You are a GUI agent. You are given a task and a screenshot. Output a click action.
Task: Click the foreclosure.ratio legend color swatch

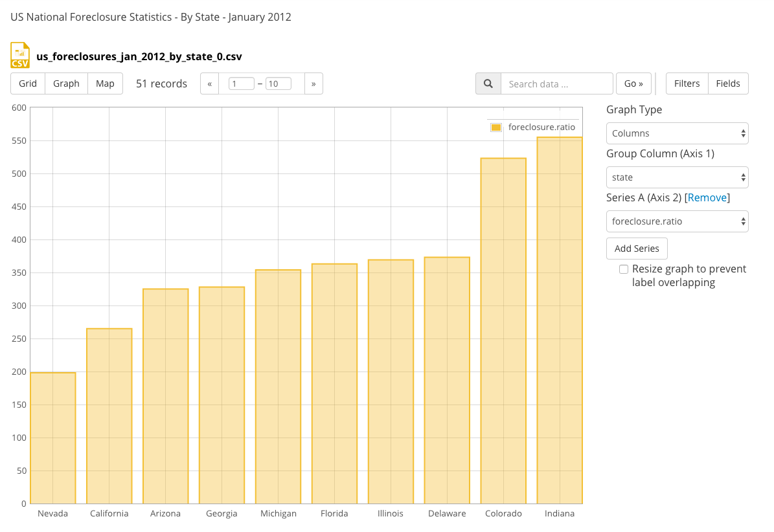point(496,127)
